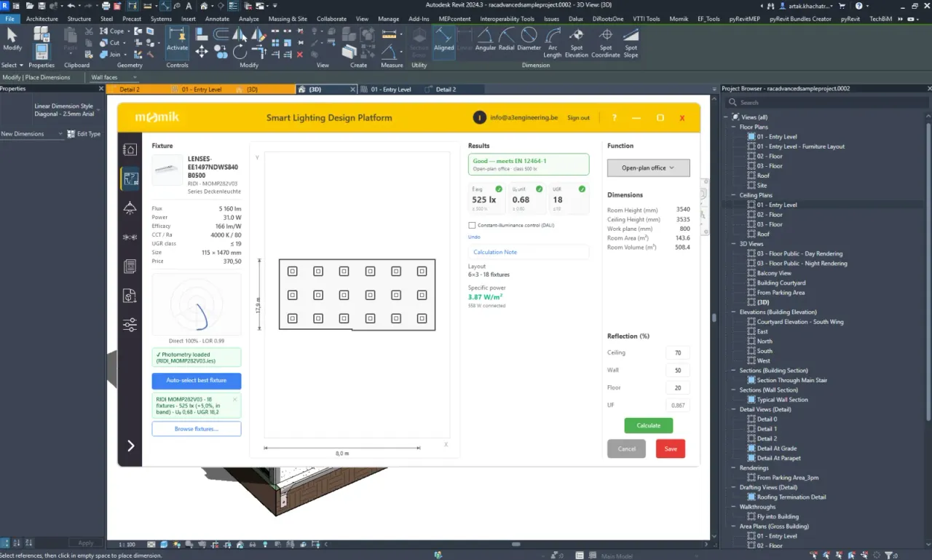Open the File menu
Image resolution: width=932 pixels, height=560 pixels.
pos(11,19)
